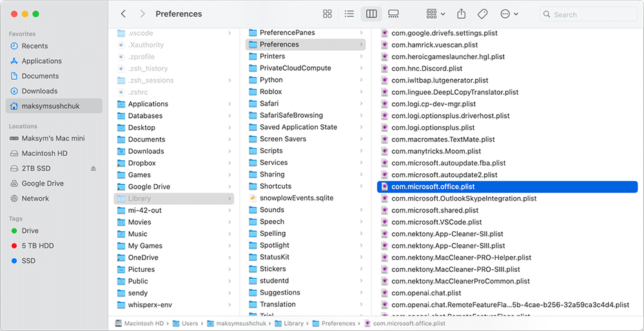Expand the Python folder chevron
Screen dimensions: 644x331
(x=360, y=80)
